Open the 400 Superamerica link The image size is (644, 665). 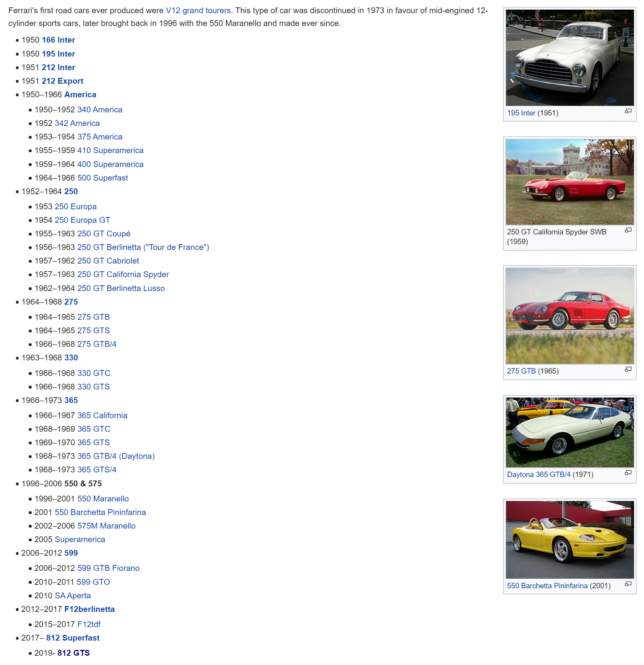[110, 164]
